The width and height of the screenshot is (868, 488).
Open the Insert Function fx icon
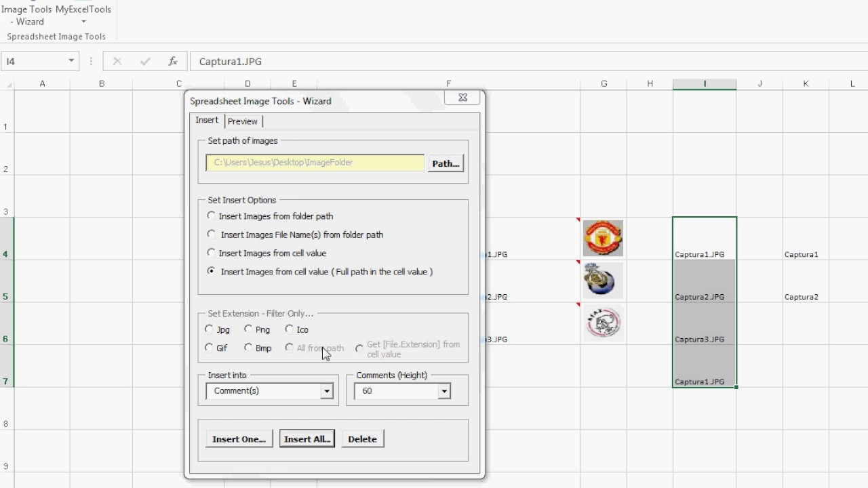[173, 61]
